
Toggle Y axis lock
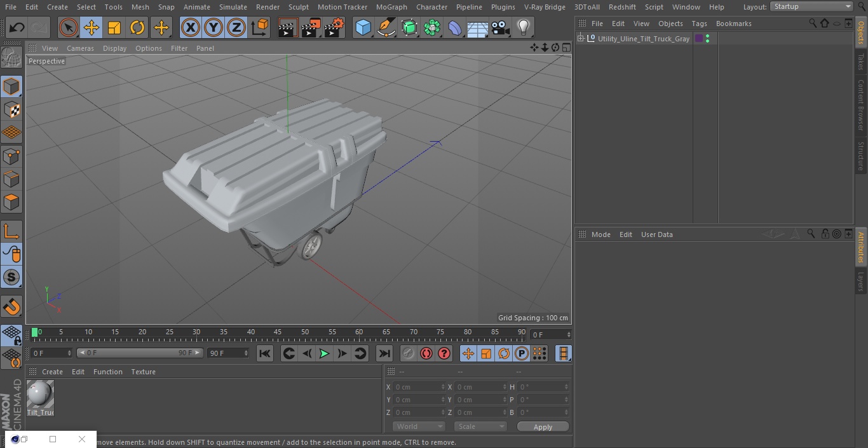coord(213,27)
